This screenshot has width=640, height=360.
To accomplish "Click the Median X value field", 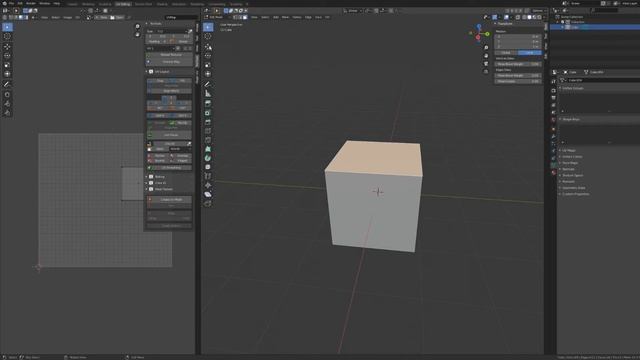I will [x=518, y=36].
